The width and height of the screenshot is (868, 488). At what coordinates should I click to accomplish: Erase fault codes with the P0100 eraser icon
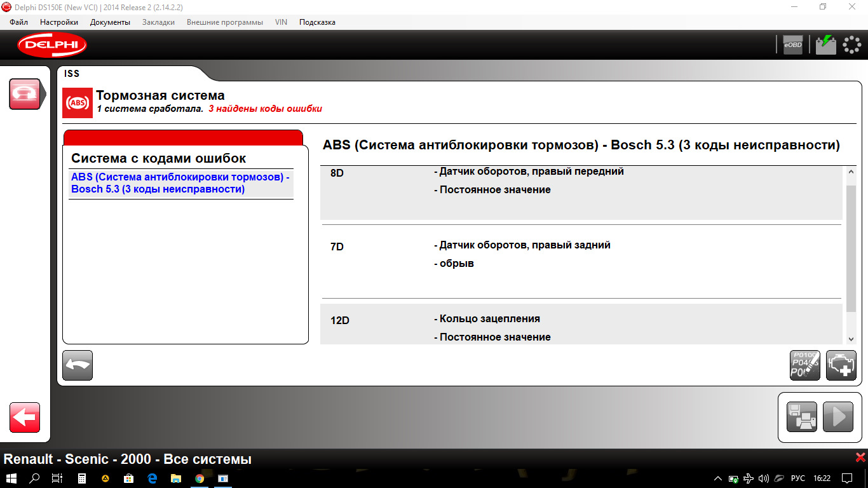[x=805, y=365]
